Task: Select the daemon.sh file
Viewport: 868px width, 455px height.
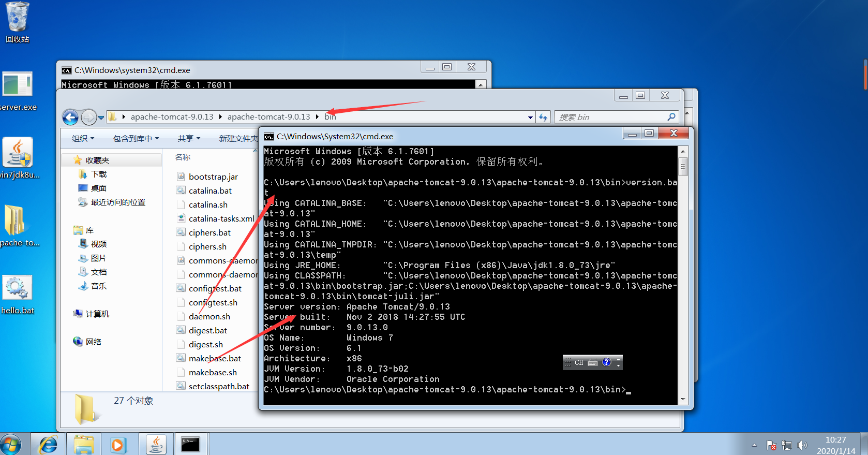Action: point(209,316)
